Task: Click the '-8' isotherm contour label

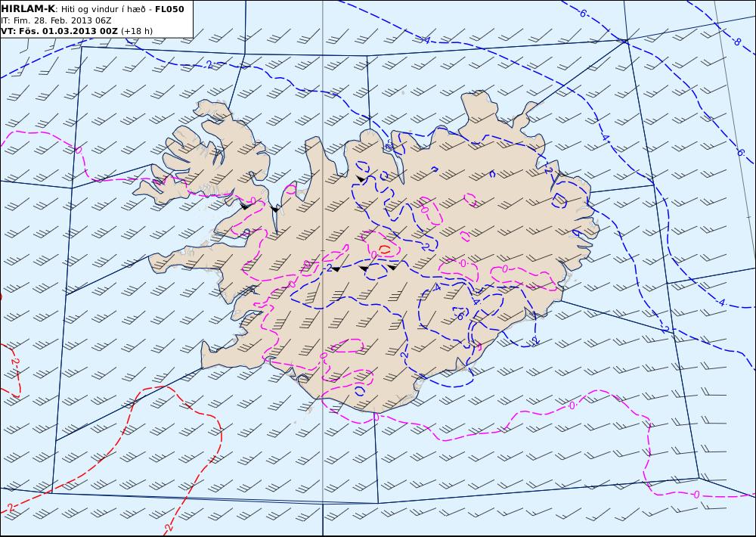Action: coord(736,42)
